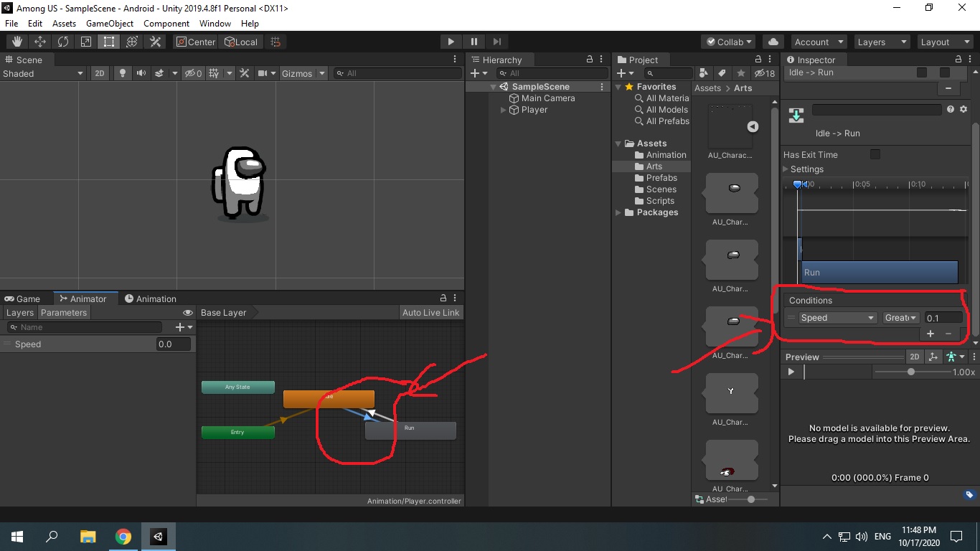Select the Any State node

(x=237, y=387)
